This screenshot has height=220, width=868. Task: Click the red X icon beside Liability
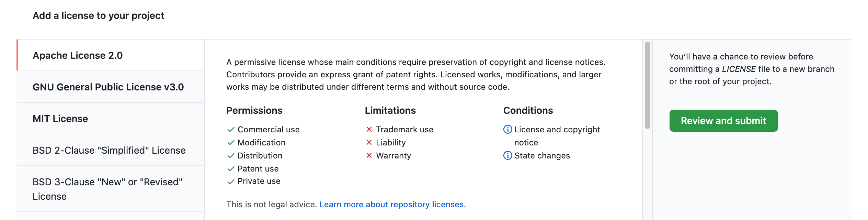369,142
